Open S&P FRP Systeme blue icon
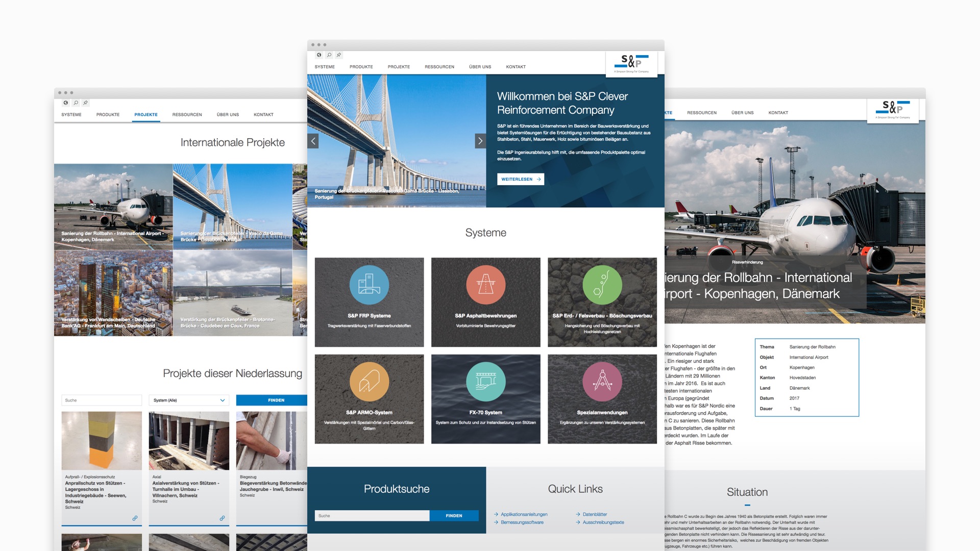980x551 pixels. [x=369, y=285]
